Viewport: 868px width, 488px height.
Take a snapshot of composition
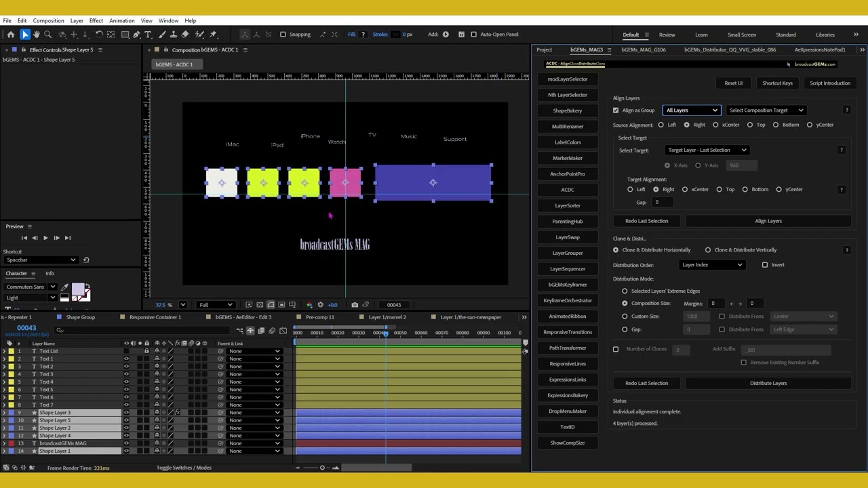click(354, 305)
